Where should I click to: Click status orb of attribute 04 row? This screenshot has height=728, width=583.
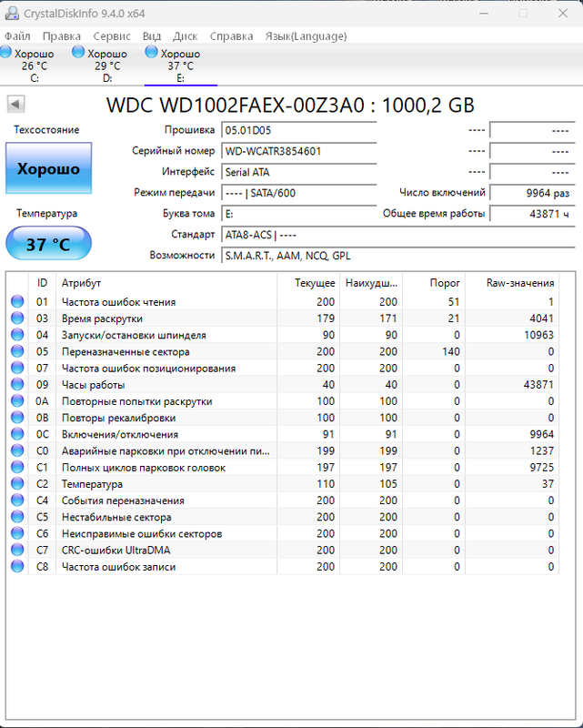click(17, 335)
